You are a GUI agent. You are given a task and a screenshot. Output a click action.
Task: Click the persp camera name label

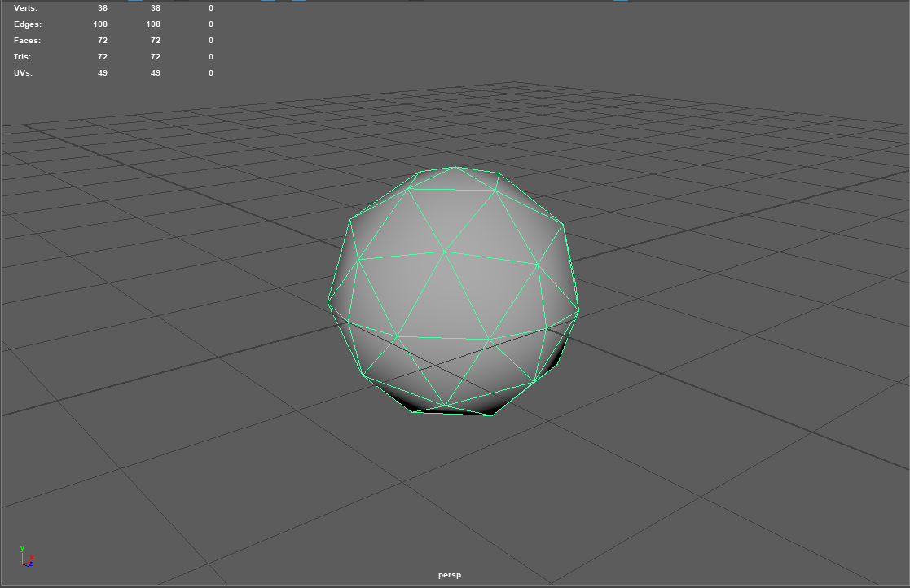pos(450,575)
